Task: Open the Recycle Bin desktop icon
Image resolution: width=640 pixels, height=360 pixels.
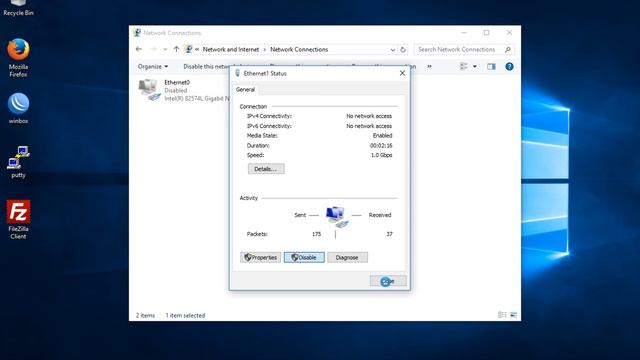Action: click(18, 7)
